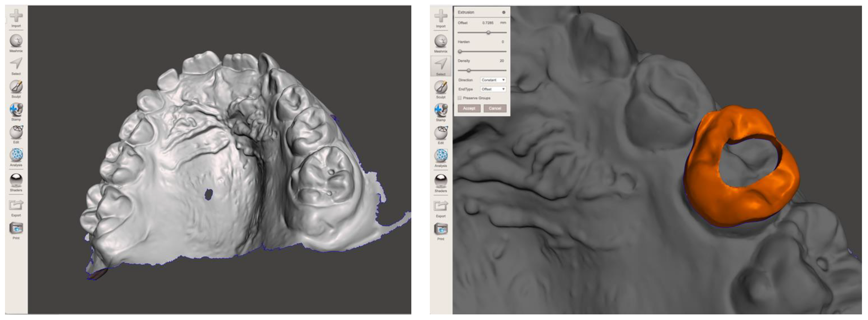Click Export icon beside the Extrusion panel
The height and width of the screenshot is (320, 868).
click(x=441, y=206)
